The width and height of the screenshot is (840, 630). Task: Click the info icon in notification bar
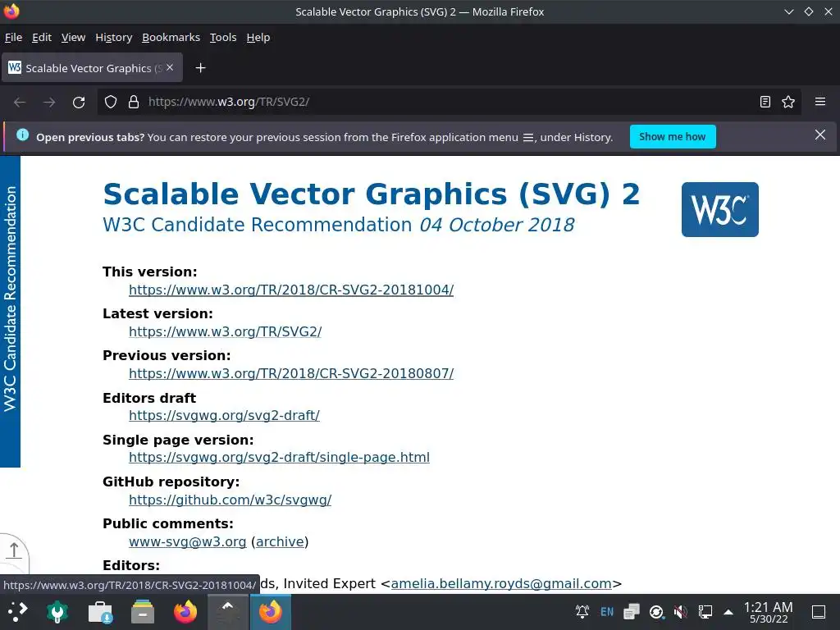pyautogui.click(x=22, y=135)
